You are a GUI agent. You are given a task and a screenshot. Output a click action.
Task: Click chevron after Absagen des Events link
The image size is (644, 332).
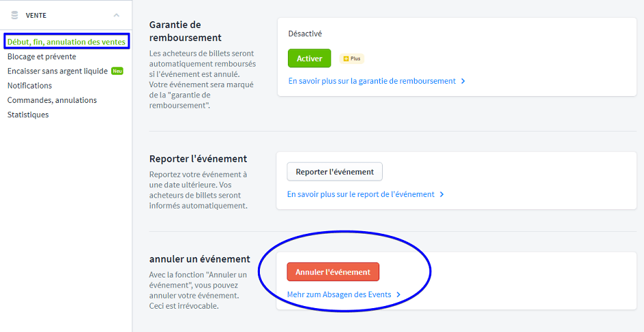(398, 295)
